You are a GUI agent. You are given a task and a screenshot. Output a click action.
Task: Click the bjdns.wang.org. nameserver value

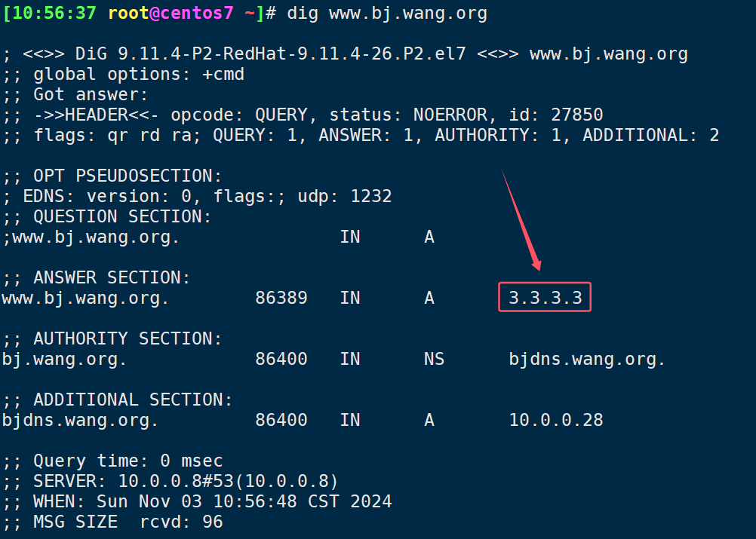pyautogui.click(x=587, y=360)
